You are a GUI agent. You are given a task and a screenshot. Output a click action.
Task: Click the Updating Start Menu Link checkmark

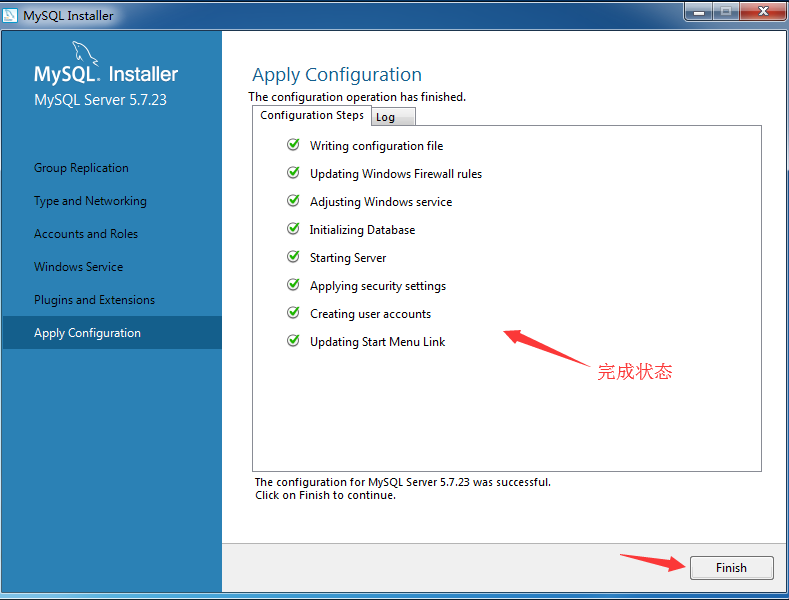coord(293,341)
